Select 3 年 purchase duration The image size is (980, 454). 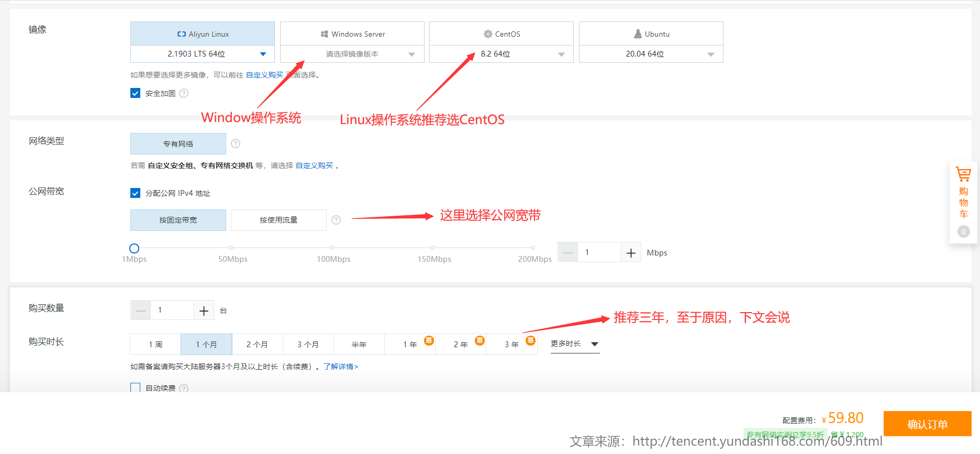pos(511,344)
